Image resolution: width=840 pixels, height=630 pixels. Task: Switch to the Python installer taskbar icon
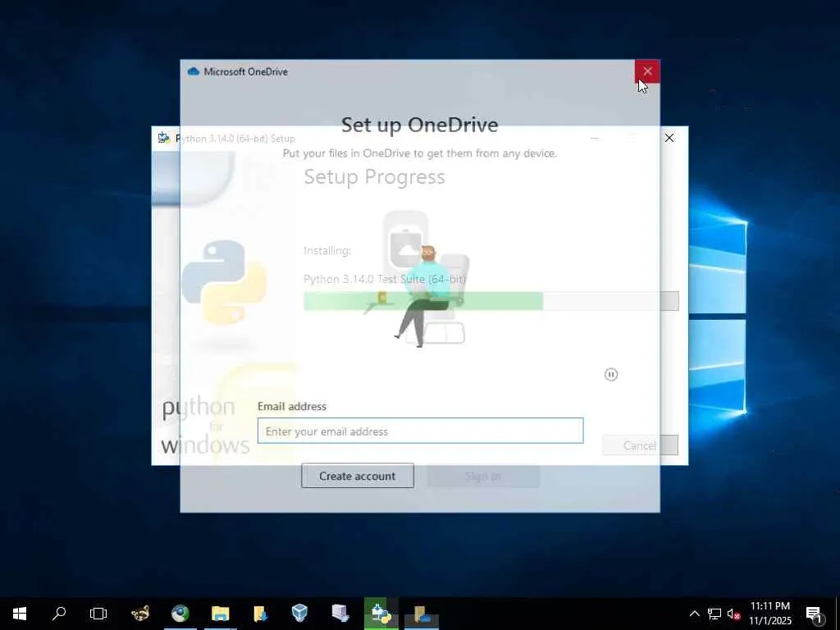coord(381,614)
